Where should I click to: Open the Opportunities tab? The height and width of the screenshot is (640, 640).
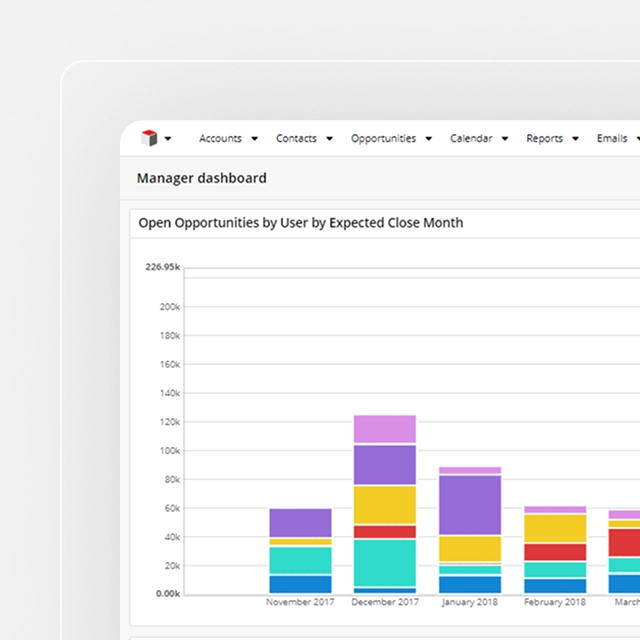[x=383, y=139]
